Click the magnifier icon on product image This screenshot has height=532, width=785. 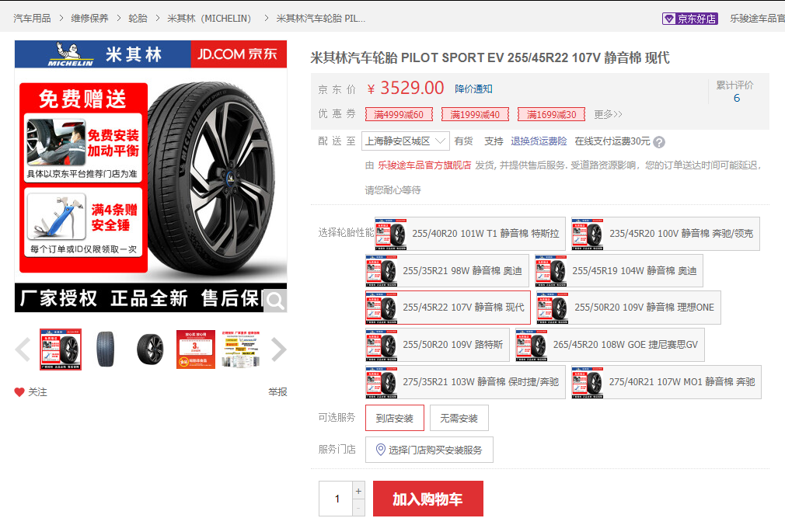(275, 301)
